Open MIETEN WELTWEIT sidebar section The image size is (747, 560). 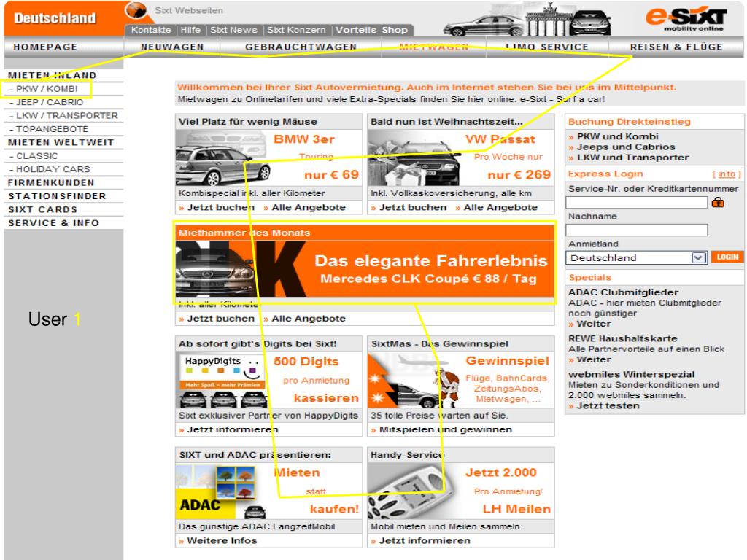pyautogui.click(x=61, y=142)
